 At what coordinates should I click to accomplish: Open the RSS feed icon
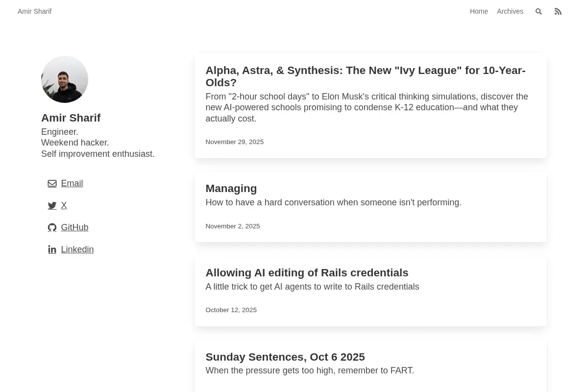[x=558, y=11]
